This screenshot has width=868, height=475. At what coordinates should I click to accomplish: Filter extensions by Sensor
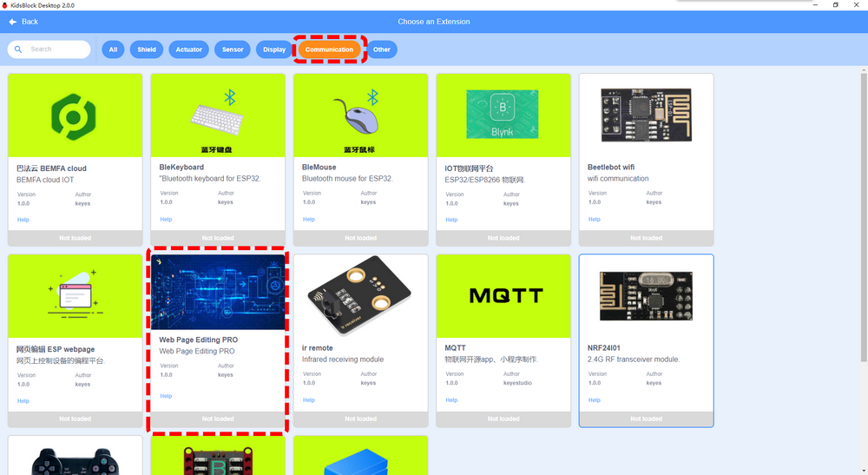coord(233,49)
